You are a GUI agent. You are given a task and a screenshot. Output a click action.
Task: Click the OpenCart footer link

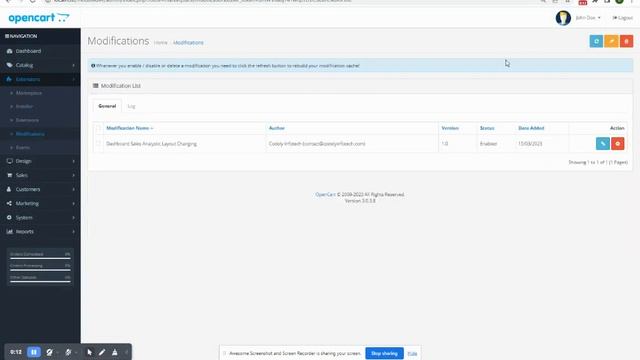[x=325, y=195]
